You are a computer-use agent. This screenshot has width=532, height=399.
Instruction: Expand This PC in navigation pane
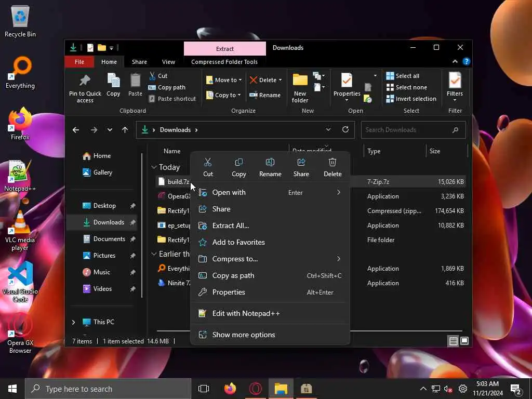coord(73,322)
